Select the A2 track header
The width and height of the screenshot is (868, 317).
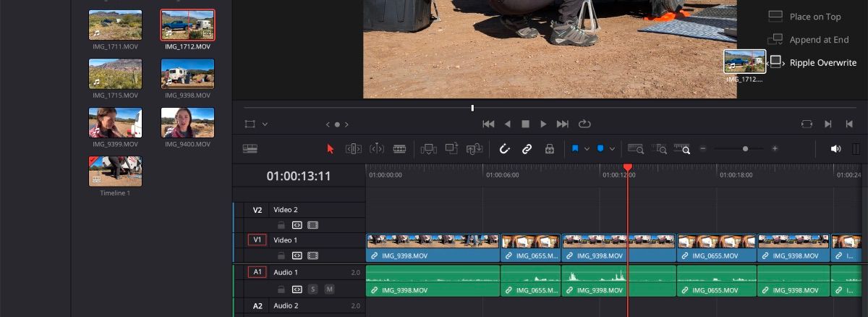[x=257, y=306]
